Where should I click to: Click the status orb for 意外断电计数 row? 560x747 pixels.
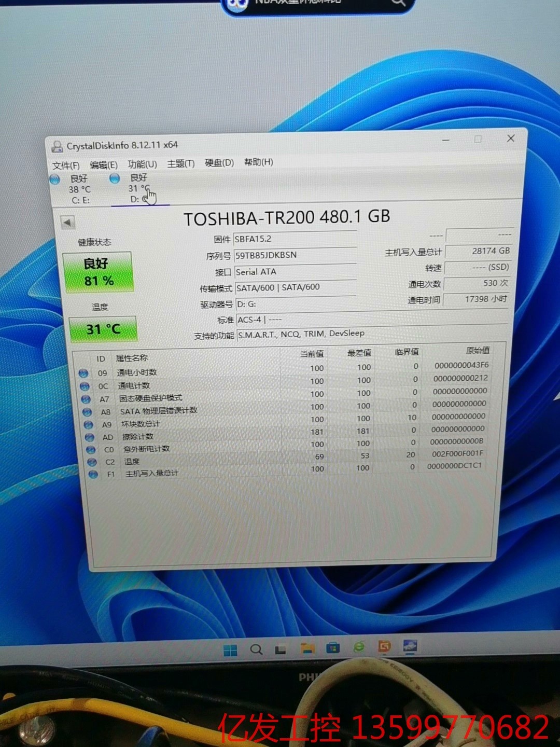pyautogui.click(x=91, y=450)
